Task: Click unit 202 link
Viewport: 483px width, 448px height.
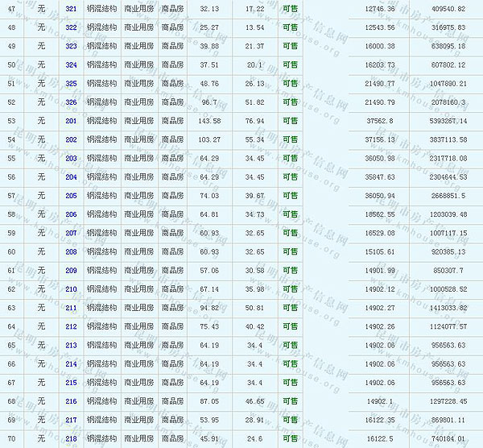Action: click(x=71, y=139)
